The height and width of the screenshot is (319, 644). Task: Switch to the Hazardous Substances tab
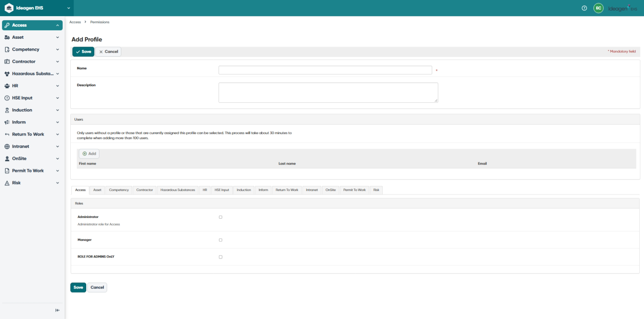(x=178, y=190)
